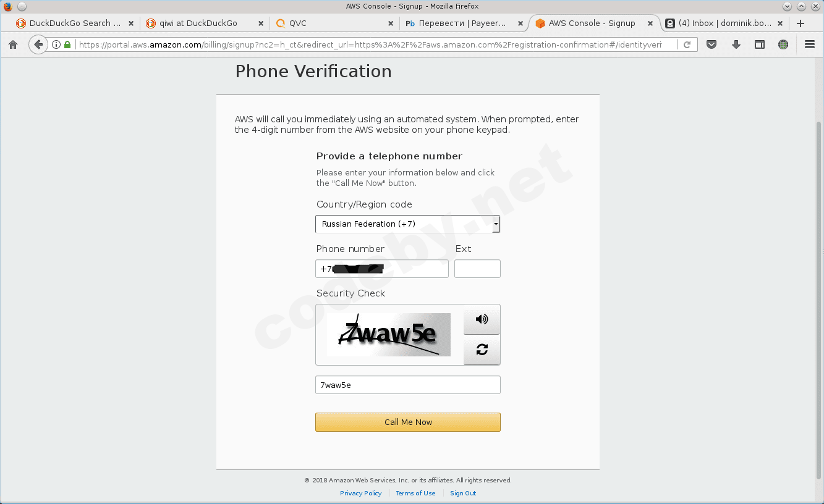Click the page info circle icon
Screen dimensions: 824x504
[x=55, y=44]
